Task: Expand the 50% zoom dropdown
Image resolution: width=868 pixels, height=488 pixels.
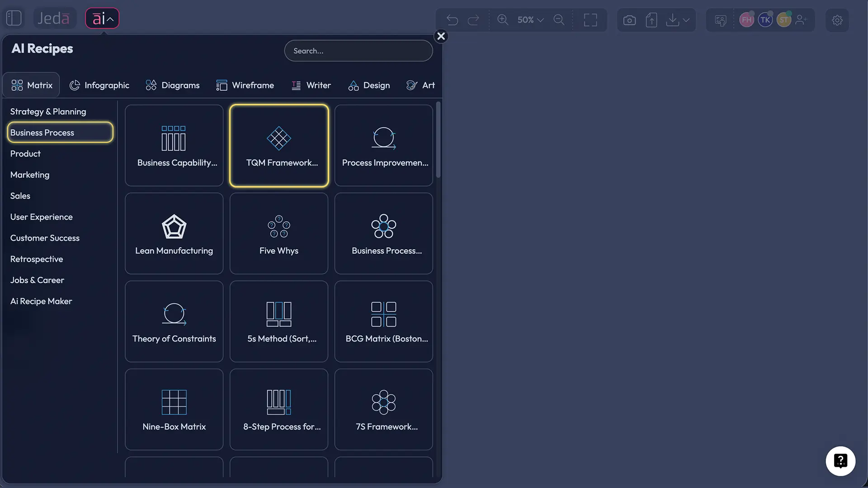Action: [x=530, y=20]
